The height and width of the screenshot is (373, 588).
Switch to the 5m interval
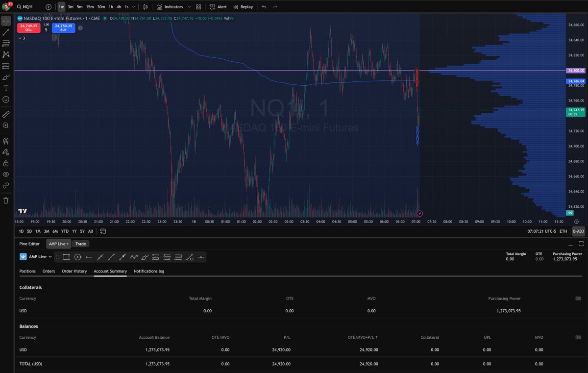[x=79, y=7]
